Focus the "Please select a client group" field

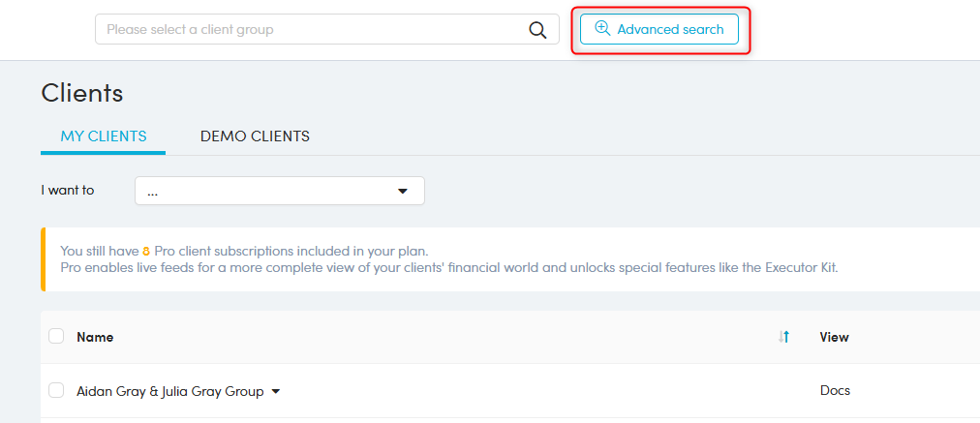[x=310, y=29]
